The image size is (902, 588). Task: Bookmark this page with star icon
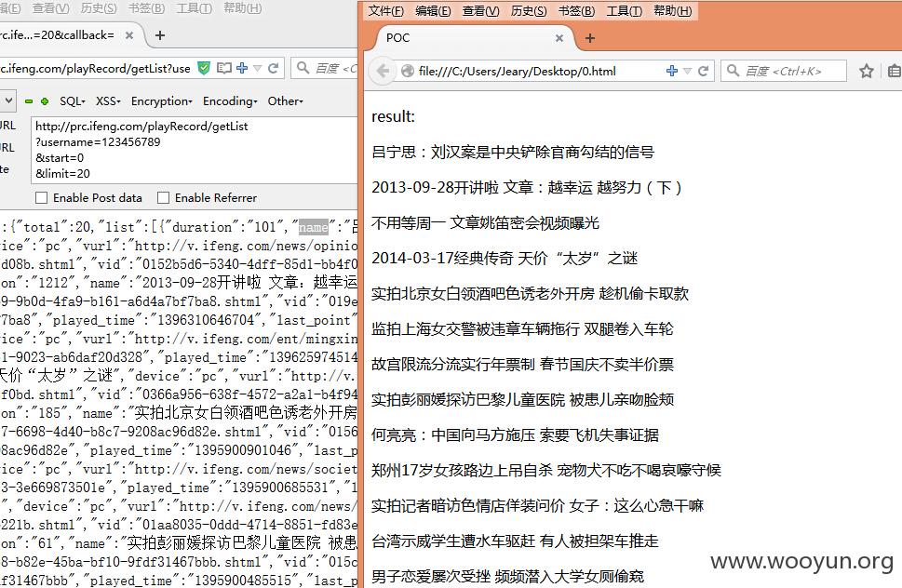click(x=867, y=71)
